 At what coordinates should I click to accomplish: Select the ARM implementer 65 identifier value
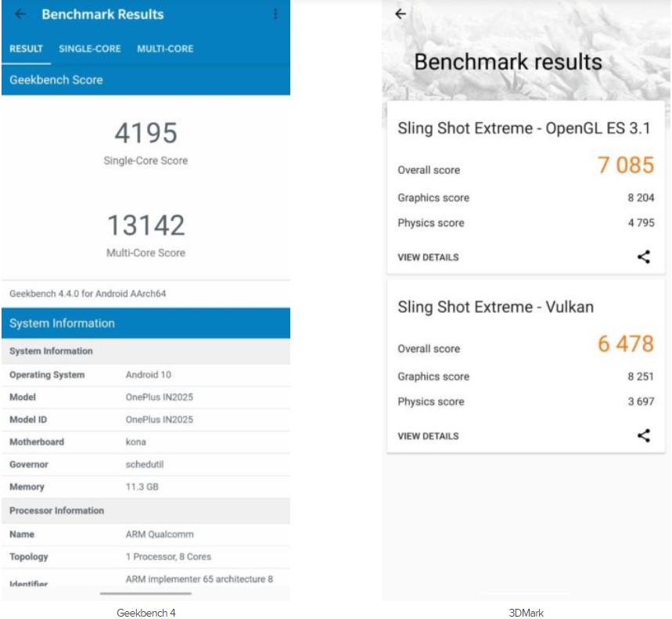[x=199, y=579]
